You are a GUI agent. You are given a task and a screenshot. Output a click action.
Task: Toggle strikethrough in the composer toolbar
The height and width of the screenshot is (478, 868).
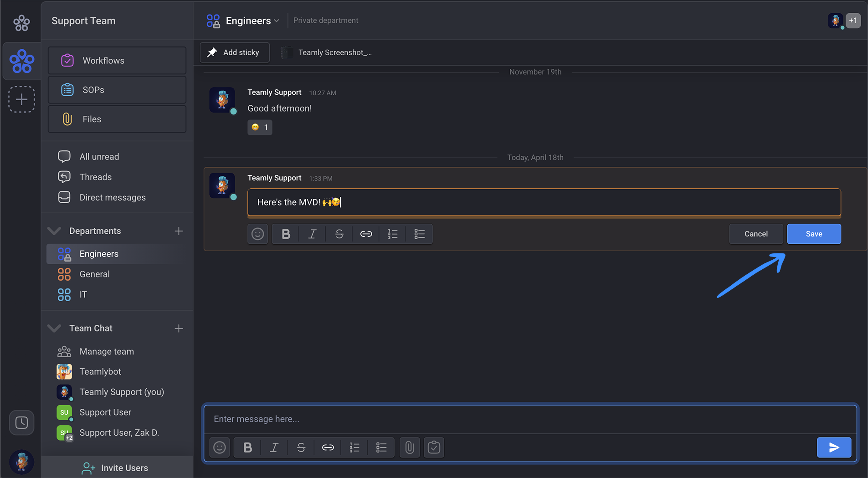pos(301,447)
